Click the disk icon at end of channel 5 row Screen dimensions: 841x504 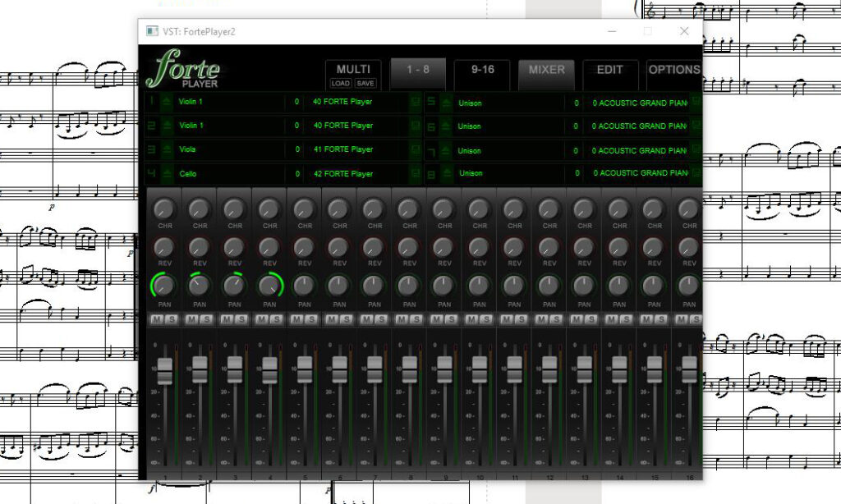pos(696,101)
